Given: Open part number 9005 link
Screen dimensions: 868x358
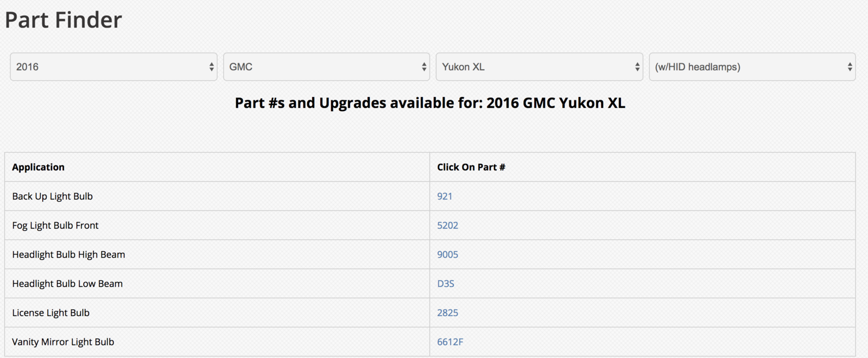Looking at the screenshot, I should tap(447, 254).
